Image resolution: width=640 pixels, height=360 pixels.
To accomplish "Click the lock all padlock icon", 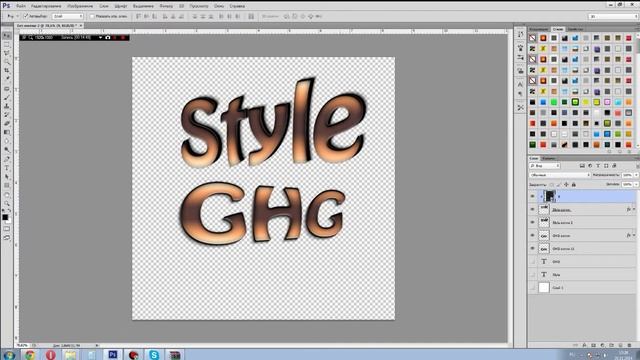I will [x=573, y=184].
